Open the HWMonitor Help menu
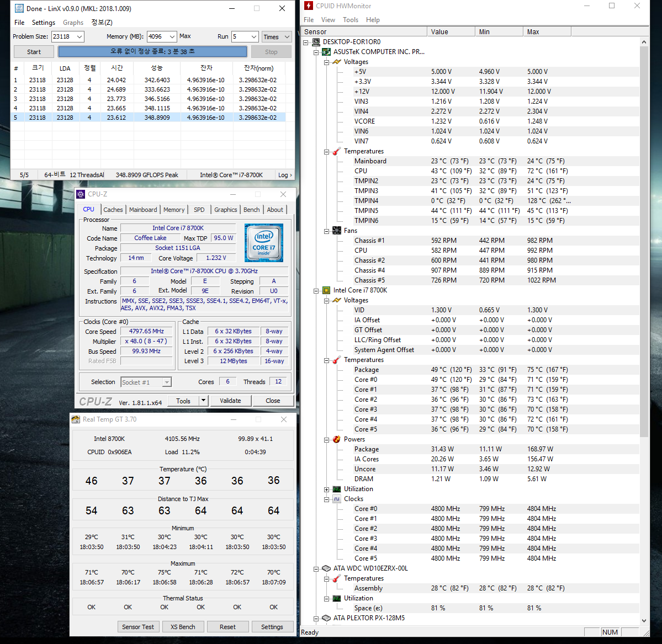 (373, 20)
